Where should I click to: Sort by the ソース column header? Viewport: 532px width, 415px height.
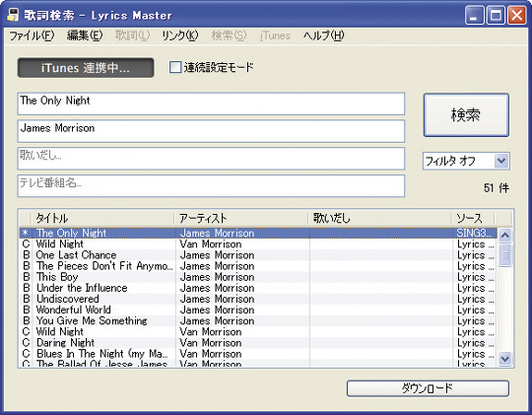click(473, 218)
